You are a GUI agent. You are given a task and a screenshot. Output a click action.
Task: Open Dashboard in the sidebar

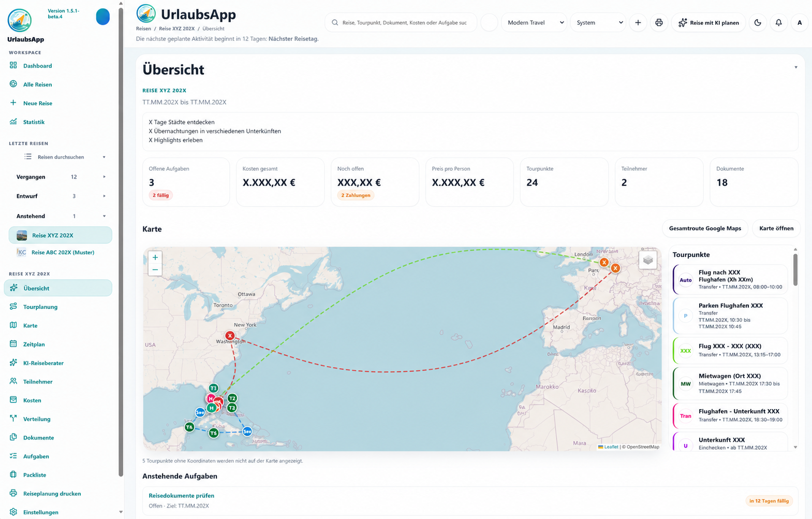point(58,66)
